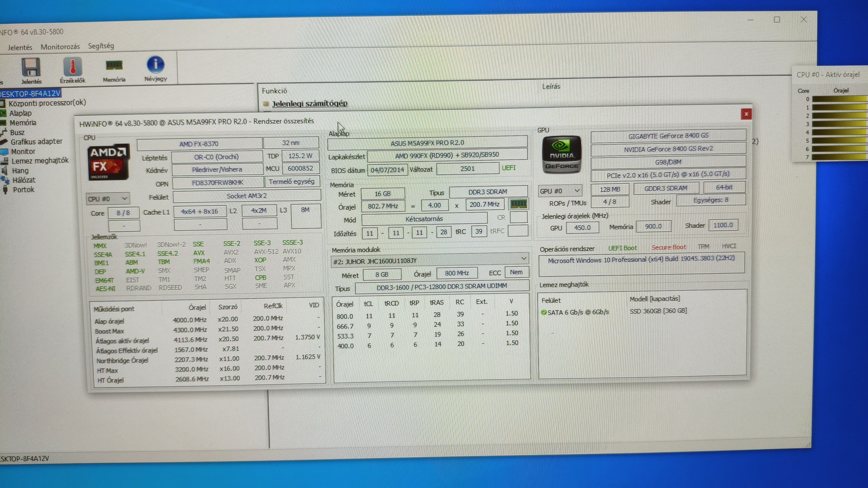Open the Monitorozás menu
Image resolution: width=868 pixels, height=488 pixels.
[60, 47]
